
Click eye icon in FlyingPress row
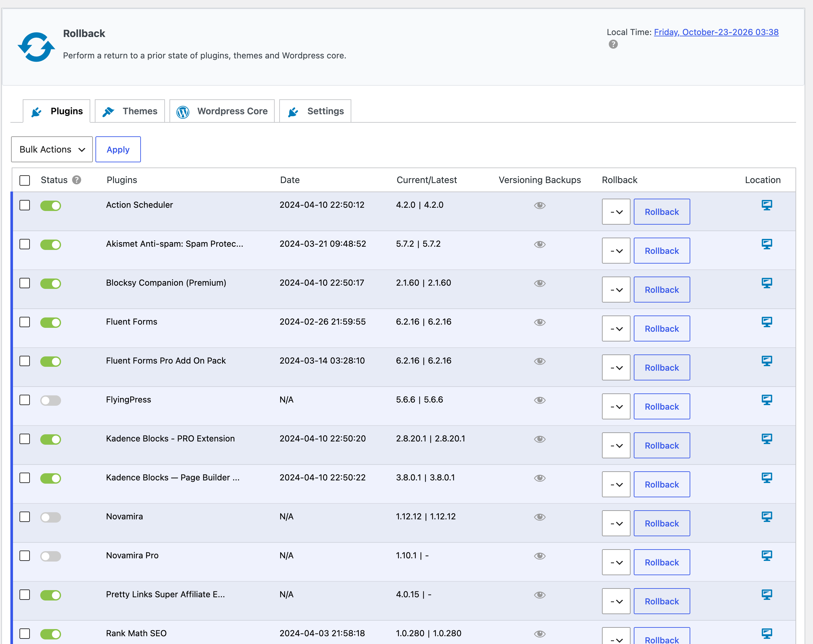[540, 400]
